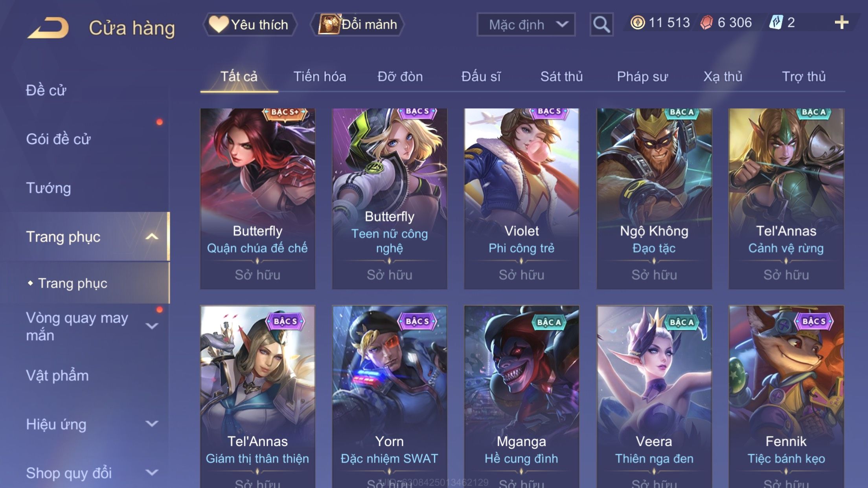The width and height of the screenshot is (868, 488).
Task: Select the Tiến hóa tab
Action: tap(320, 77)
